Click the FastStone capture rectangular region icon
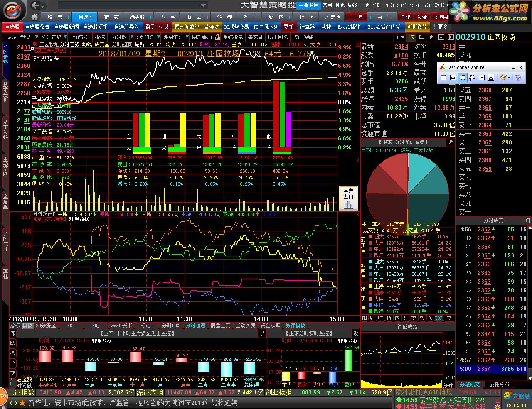The image size is (532, 409). 463,78
